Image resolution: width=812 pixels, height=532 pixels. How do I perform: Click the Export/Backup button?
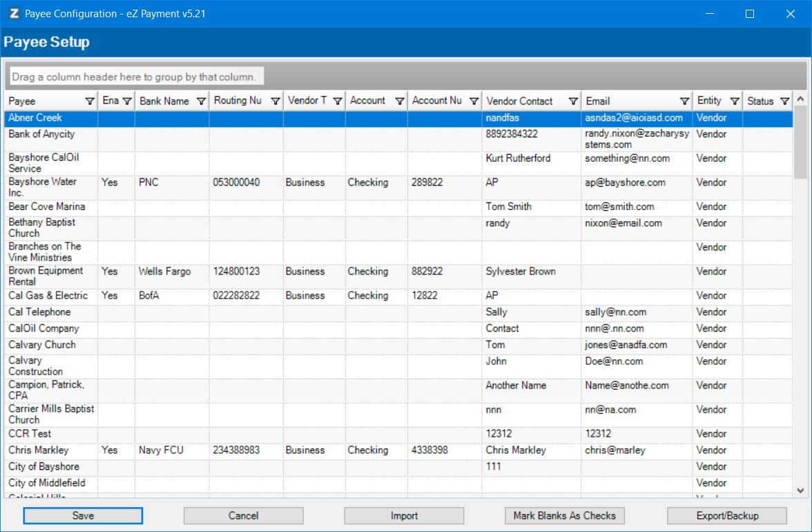[726, 515]
